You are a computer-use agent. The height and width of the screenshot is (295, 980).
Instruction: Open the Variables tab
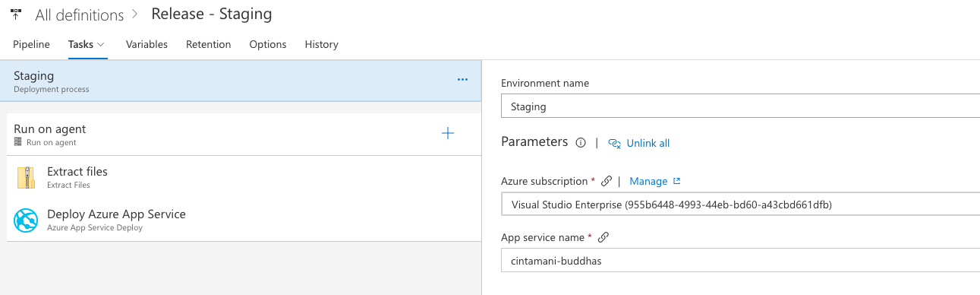(x=147, y=44)
